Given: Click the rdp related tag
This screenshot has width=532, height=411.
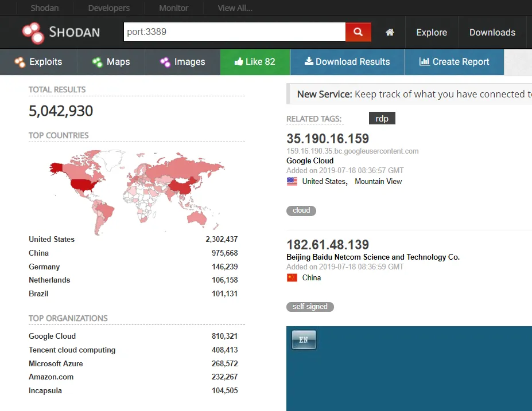Looking at the screenshot, I should coord(382,118).
